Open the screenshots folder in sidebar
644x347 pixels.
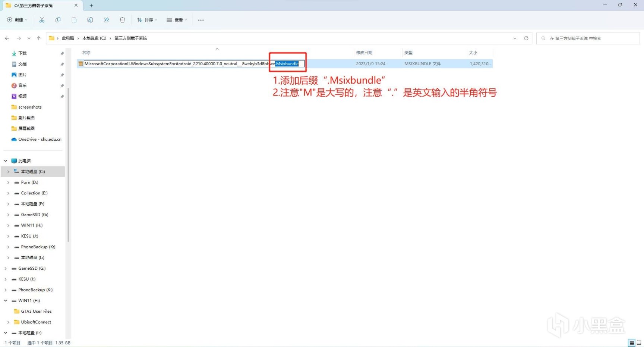tap(30, 107)
